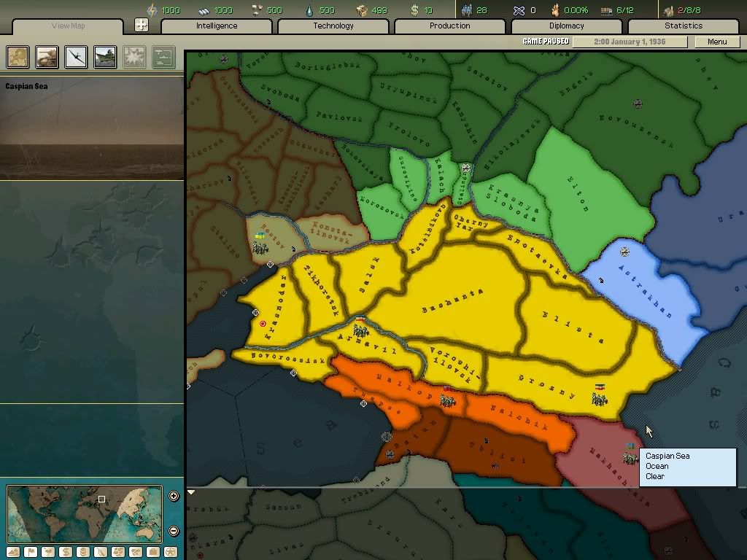Open the Statistics tab
The image size is (747, 560).
coord(683,26)
